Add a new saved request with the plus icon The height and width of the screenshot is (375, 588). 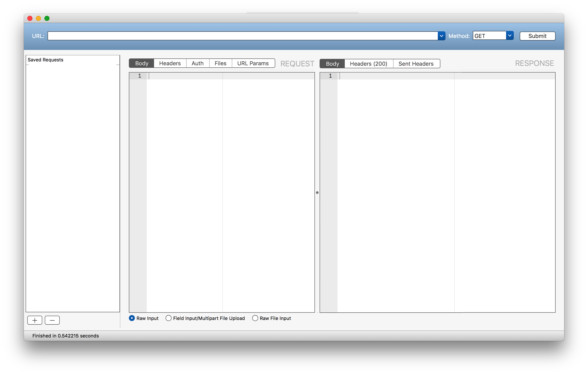click(x=35, y=320)
